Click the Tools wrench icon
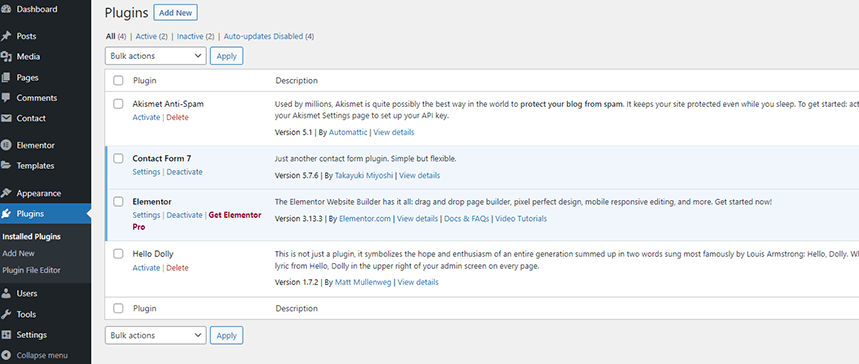Image resolution: width=859 pixels, height=364 pixels. click(6, 314)
